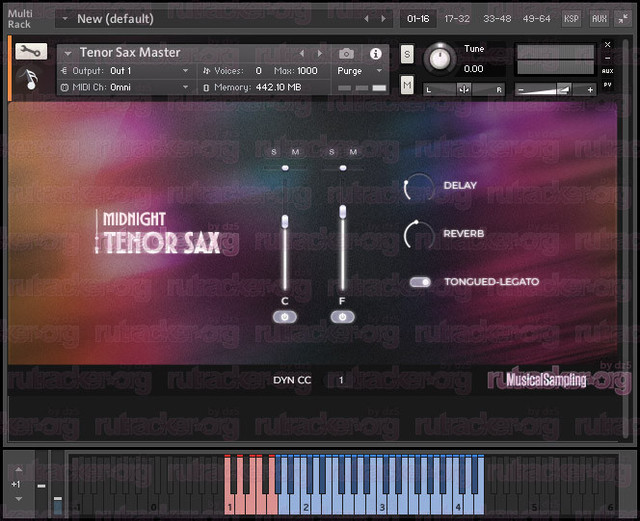Image resolution: width=640 pixels, height=521 pixels.
Task: Increase volume with the plus button
Action: pos(590,89)
